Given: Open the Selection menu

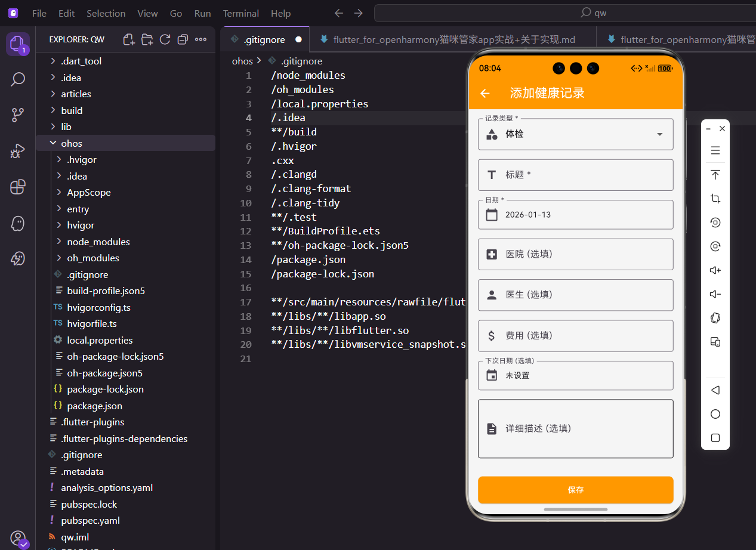Looking at the screenshot, I should click(106, 13).
